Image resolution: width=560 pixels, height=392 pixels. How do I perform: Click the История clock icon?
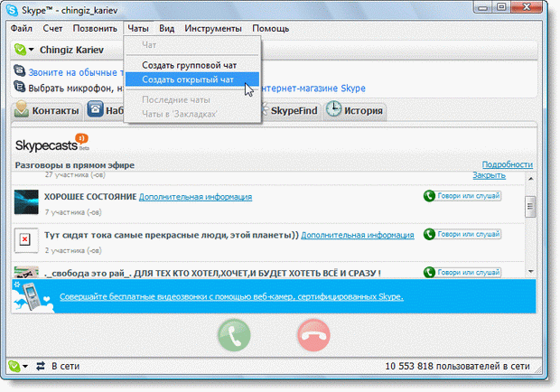click(x=333, y=109)
